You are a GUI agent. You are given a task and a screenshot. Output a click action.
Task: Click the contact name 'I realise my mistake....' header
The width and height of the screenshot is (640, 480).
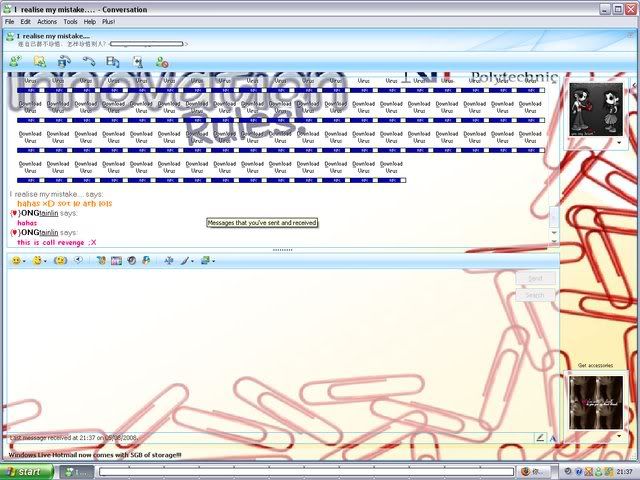(53, 36)
